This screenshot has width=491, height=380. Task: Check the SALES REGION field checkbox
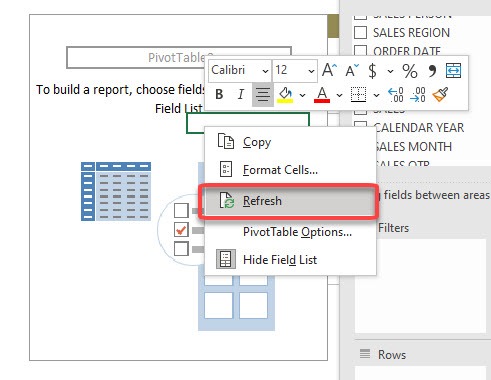coord(360,33)
